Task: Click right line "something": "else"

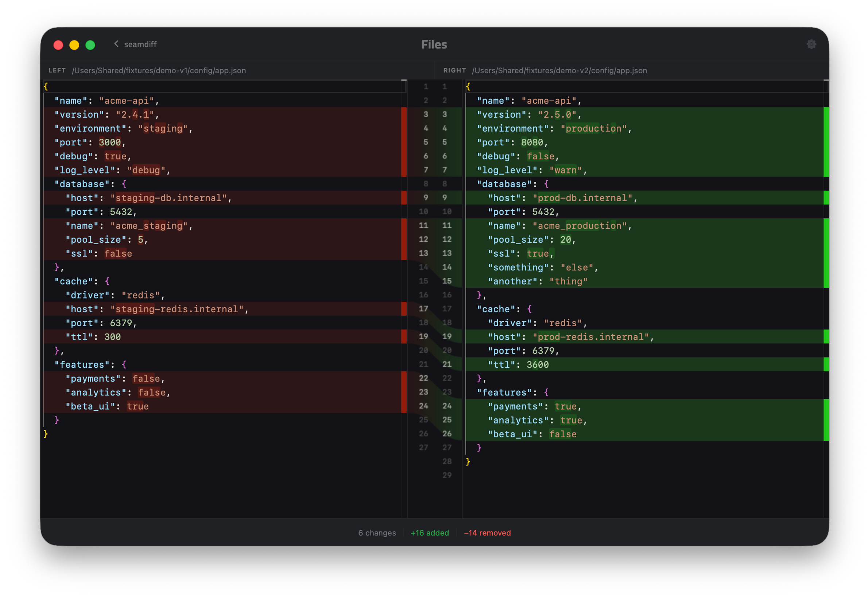Action: click(644, 267)
